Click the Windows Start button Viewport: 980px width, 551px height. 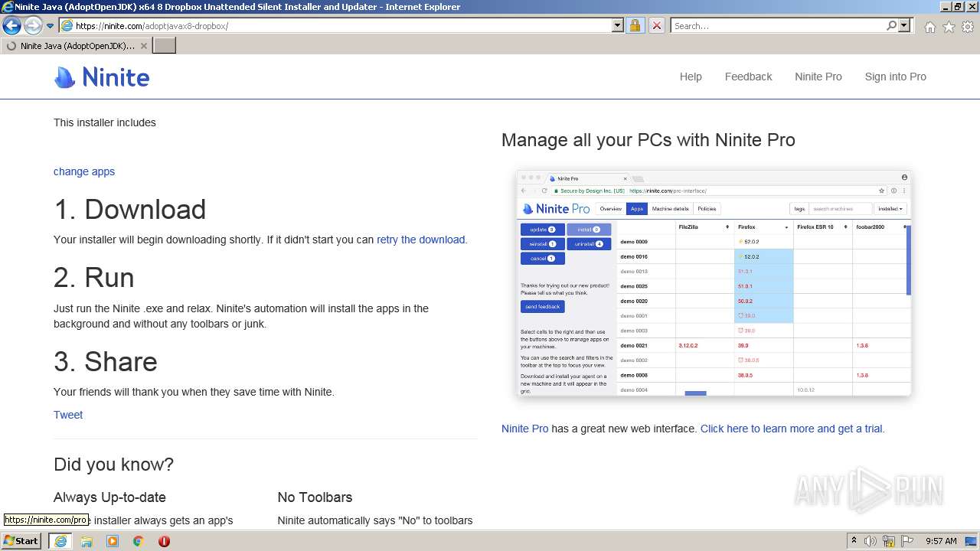pos(21,541)
